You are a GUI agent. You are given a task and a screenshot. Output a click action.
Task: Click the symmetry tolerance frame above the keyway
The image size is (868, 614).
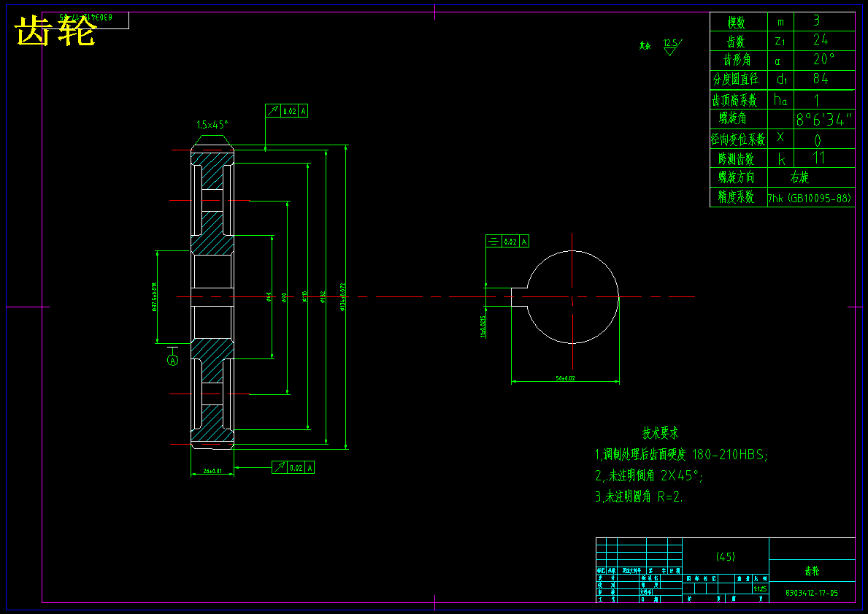[507, 242]
